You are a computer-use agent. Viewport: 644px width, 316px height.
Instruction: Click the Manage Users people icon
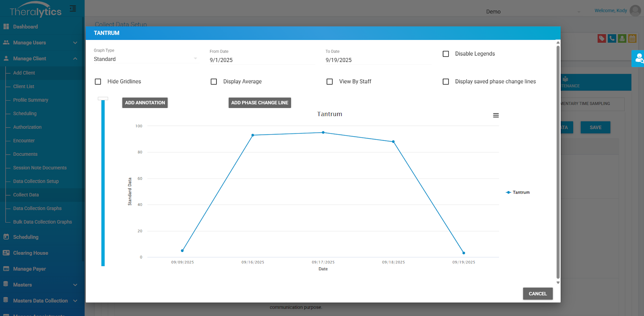6,42
